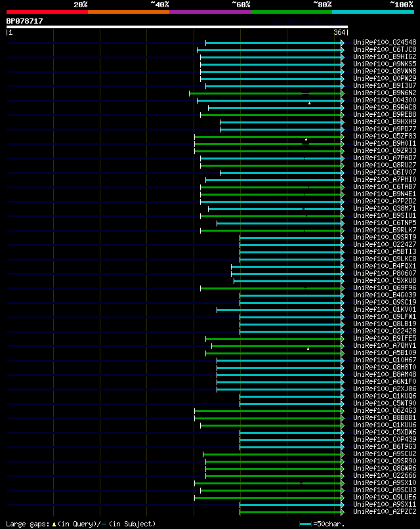Image resolution: width=420 pixels, height=529 pixels.
Task: Select the UniRef100_Q5ZF83 label
Action: coord(385,136)
